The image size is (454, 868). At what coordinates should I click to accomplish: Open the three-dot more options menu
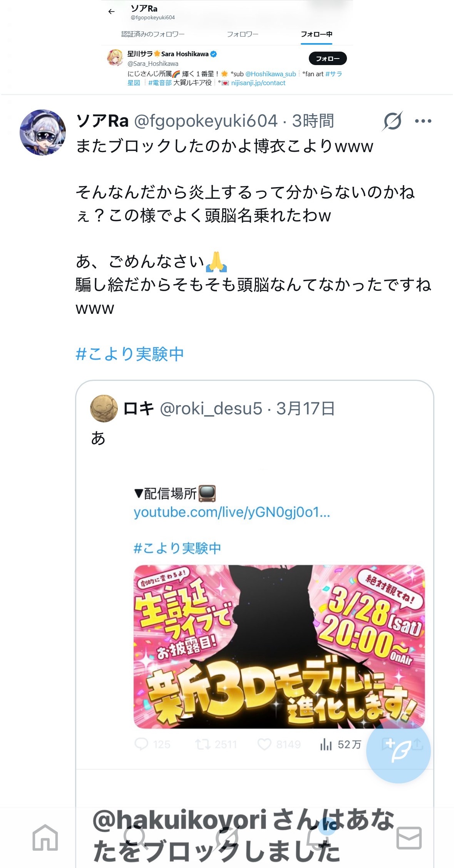coord(423,121)
